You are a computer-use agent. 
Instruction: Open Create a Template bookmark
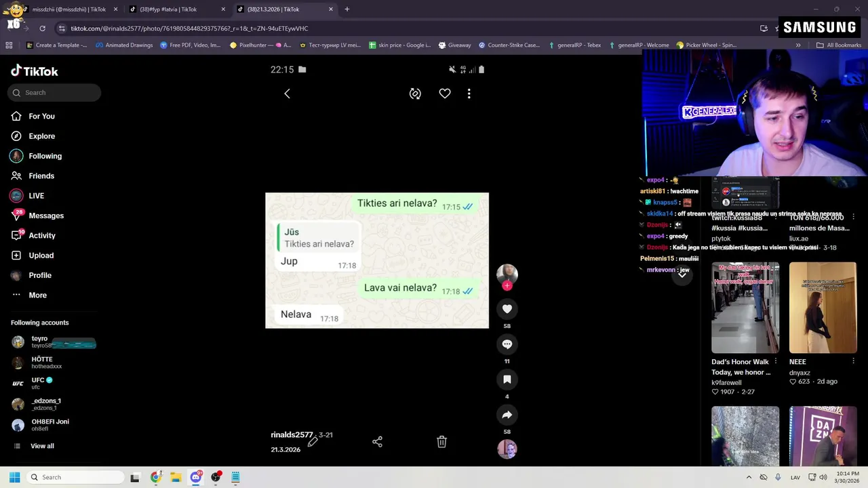click(x=57, y=45)
